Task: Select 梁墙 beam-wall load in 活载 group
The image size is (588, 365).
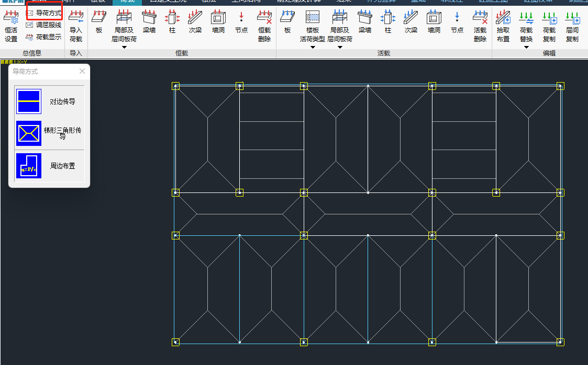Action: coord(365,22)
